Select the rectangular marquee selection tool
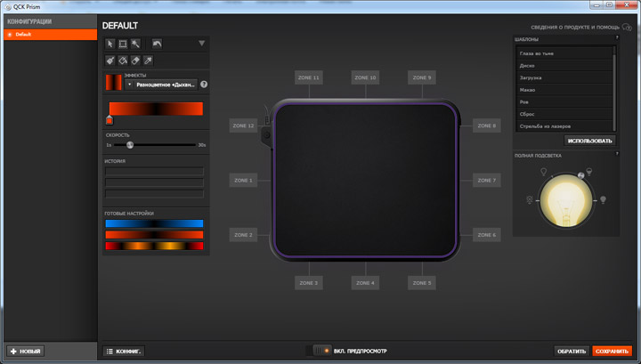641x364 pixels. [x=123, y=44]
